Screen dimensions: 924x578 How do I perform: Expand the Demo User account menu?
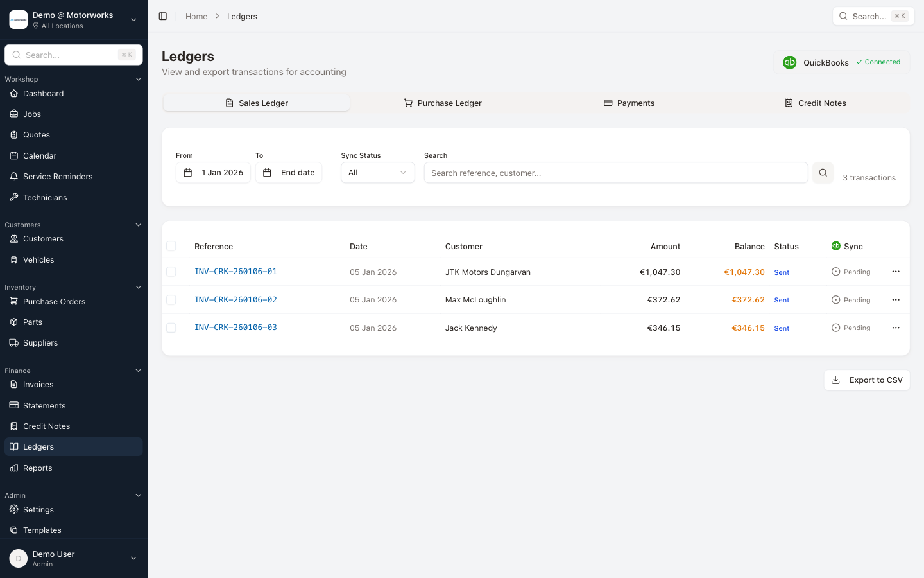coord(73,558)
